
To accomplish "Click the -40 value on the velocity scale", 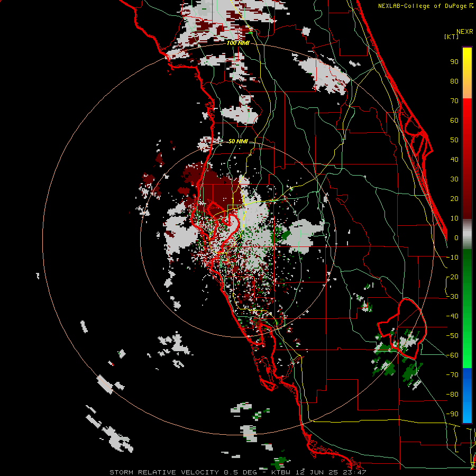I will [x=452, y=316].
